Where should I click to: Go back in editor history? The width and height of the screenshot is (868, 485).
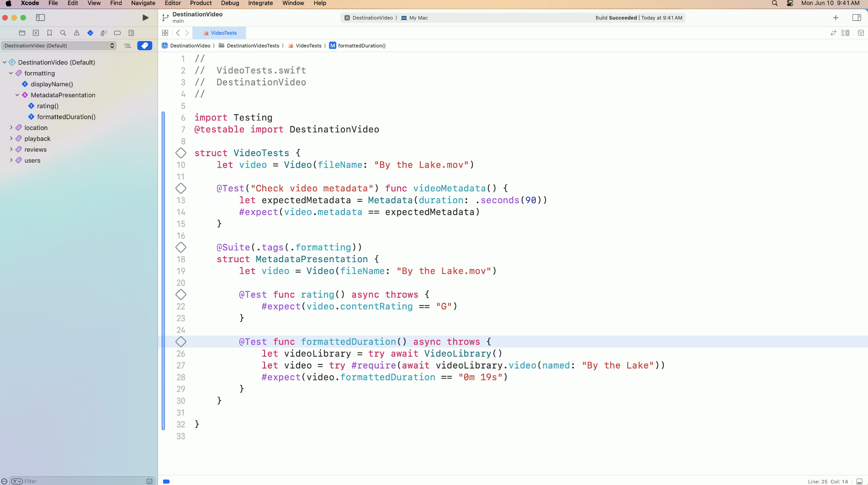point(178,33)
